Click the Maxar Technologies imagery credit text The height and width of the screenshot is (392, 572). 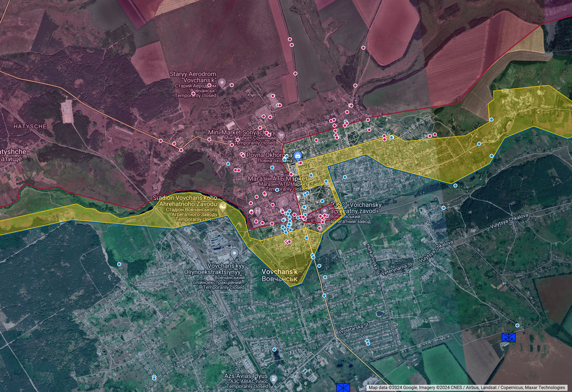(x=545, y=388)
